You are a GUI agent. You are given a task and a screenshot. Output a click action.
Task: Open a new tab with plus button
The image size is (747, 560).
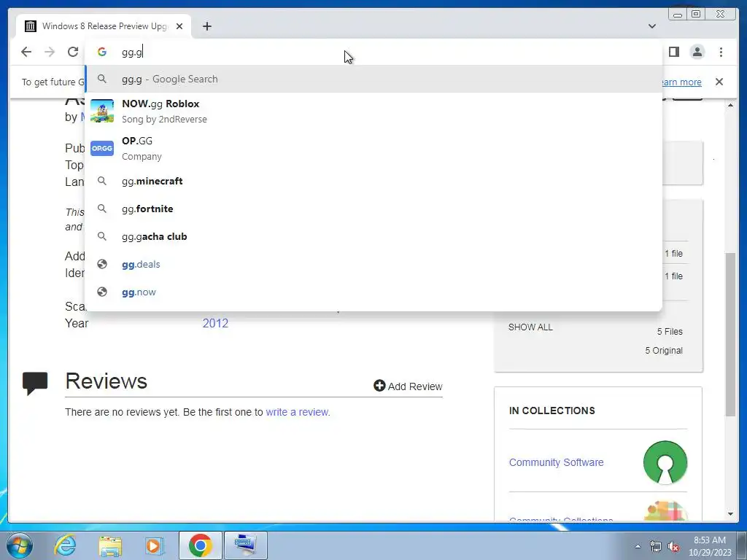(206, 26)
